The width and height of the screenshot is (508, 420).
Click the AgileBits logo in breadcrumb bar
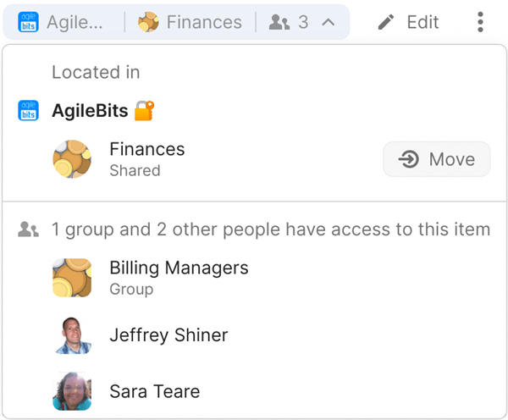[x=28, y=22]
